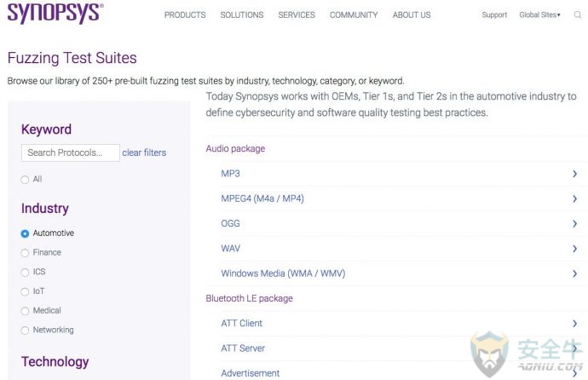Pick the IoT industry filter
The width and height of the screenshot is (588, 380).
pyautogui.click(x=25, y=291)
